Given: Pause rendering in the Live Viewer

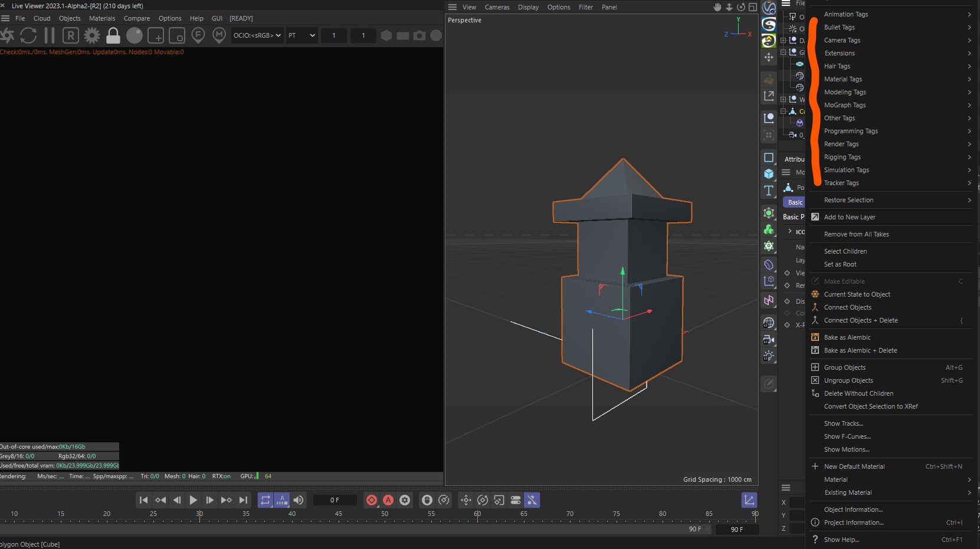Looking at the screenshot, I should [x=50, y=35].
